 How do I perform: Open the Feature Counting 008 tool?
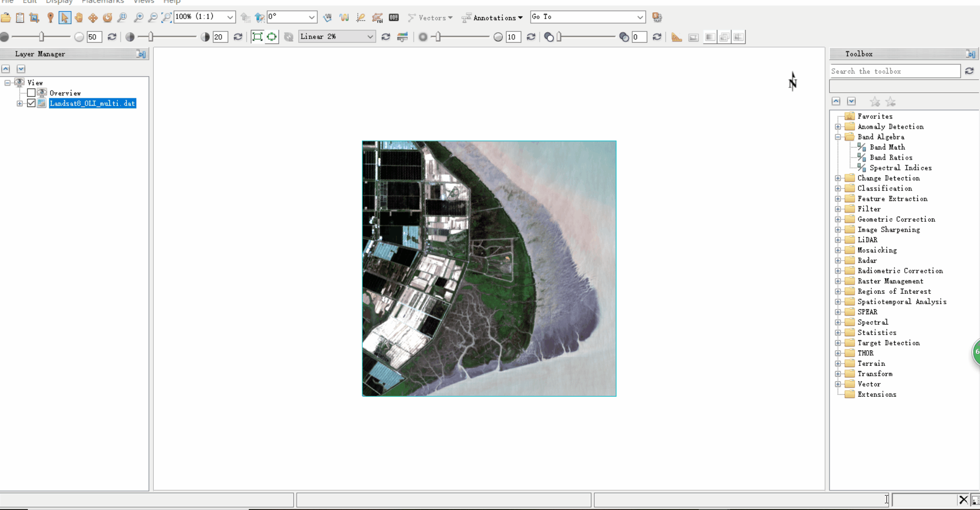(394, 17)
